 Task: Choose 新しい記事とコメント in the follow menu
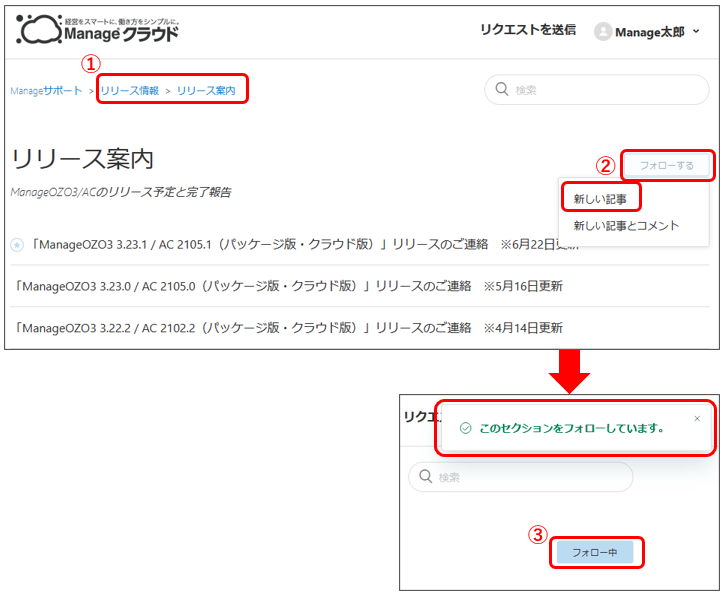point(626,226)
